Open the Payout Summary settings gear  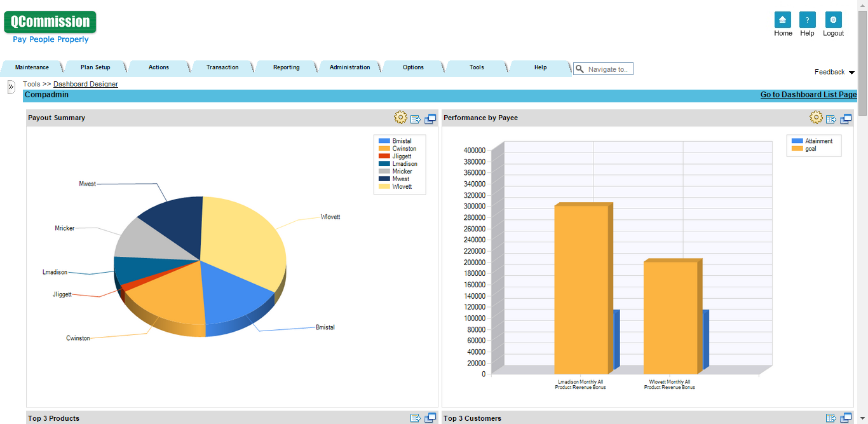click(400, 117)
